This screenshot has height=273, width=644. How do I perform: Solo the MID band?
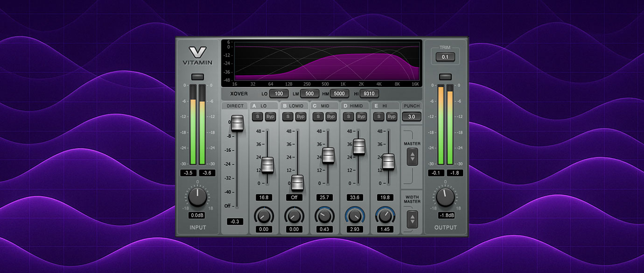click(x=318, y=116)
